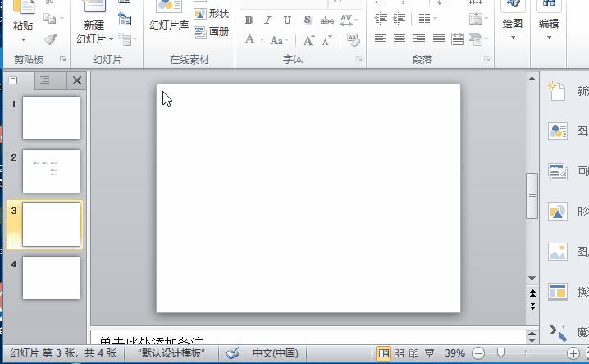589x364 pixels.
Task: Underline the selected text
Action: coord(287,20)
